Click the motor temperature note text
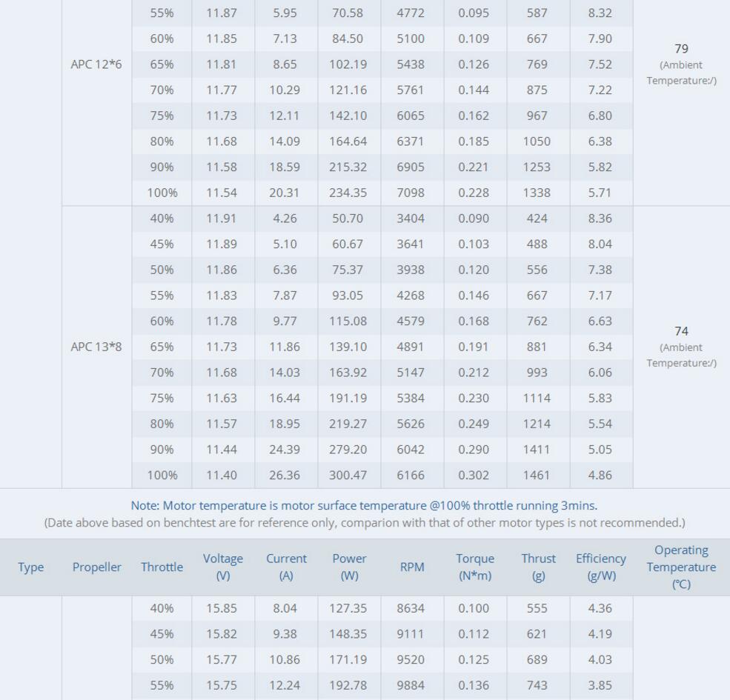 click(364, 506)
